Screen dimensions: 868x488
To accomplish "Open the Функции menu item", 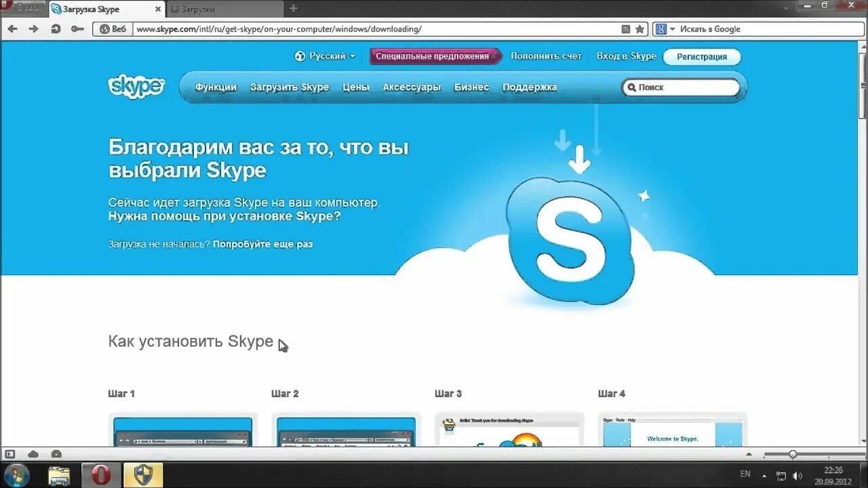I will pos(216,87).
